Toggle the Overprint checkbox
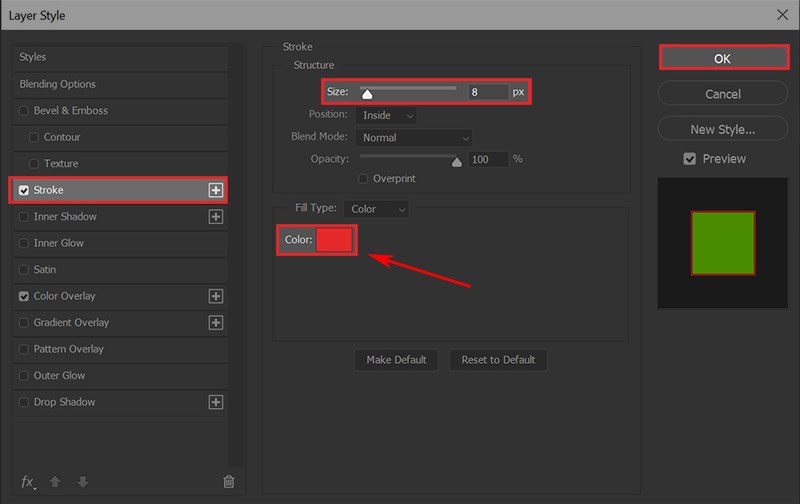 coord(364,179)
